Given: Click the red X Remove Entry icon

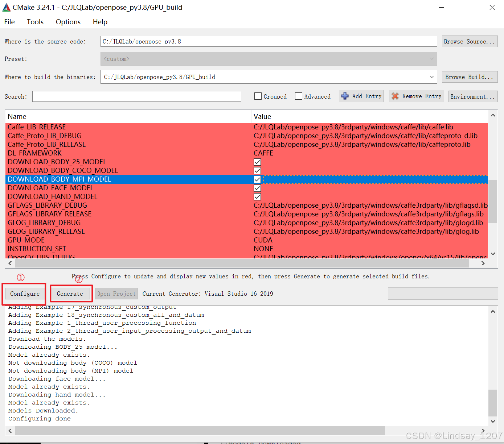Looking at the screenshot, I should pos(395,96).
